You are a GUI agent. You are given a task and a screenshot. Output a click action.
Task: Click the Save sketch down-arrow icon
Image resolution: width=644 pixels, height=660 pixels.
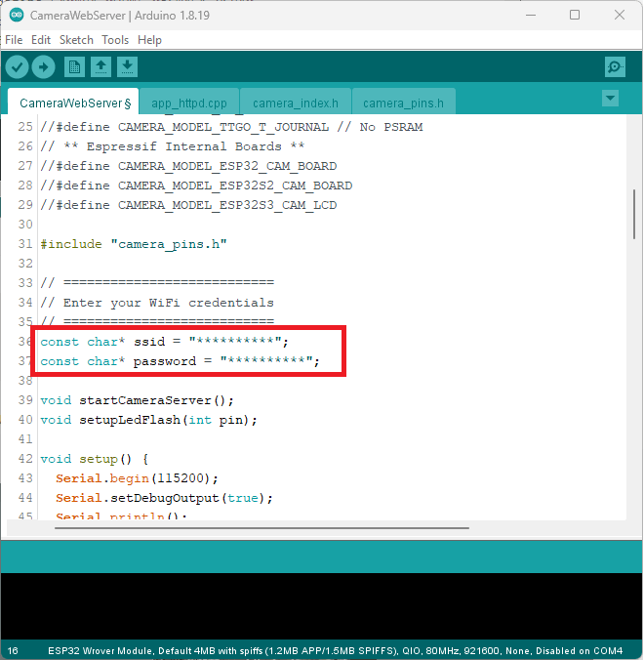pos(128,66)
